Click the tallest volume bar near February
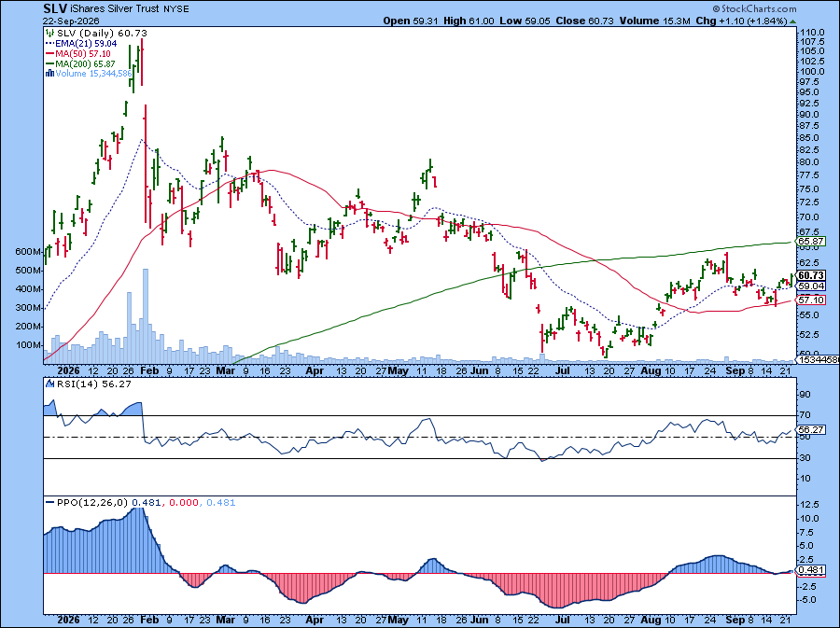The image size is (840, 628). (x=146, y=316)
